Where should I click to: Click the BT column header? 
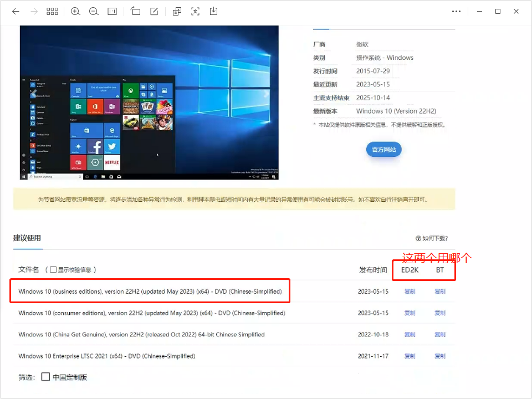(x=440, y=270)
